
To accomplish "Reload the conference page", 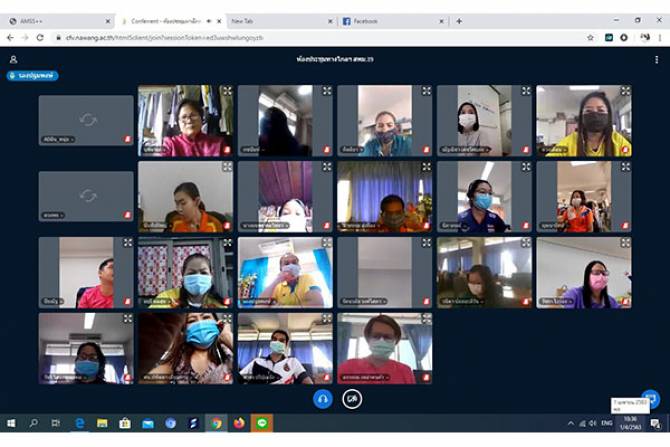I will tap(39, 37).
